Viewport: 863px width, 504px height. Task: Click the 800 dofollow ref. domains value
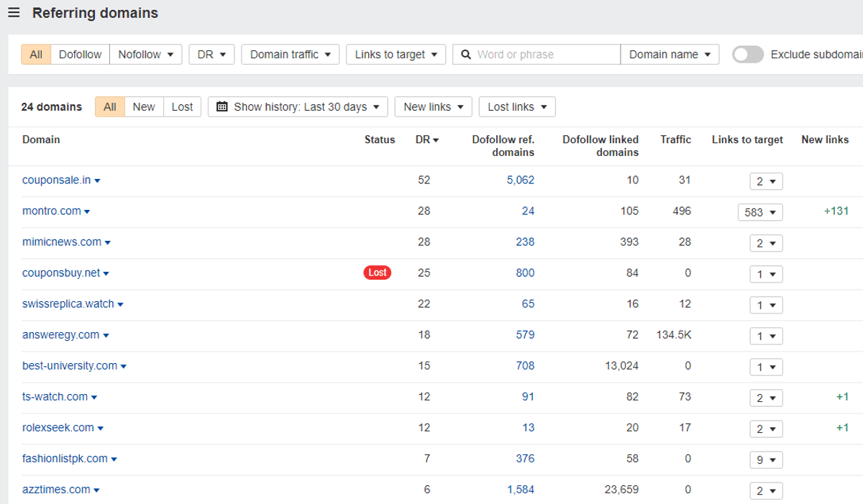(525, 272)
